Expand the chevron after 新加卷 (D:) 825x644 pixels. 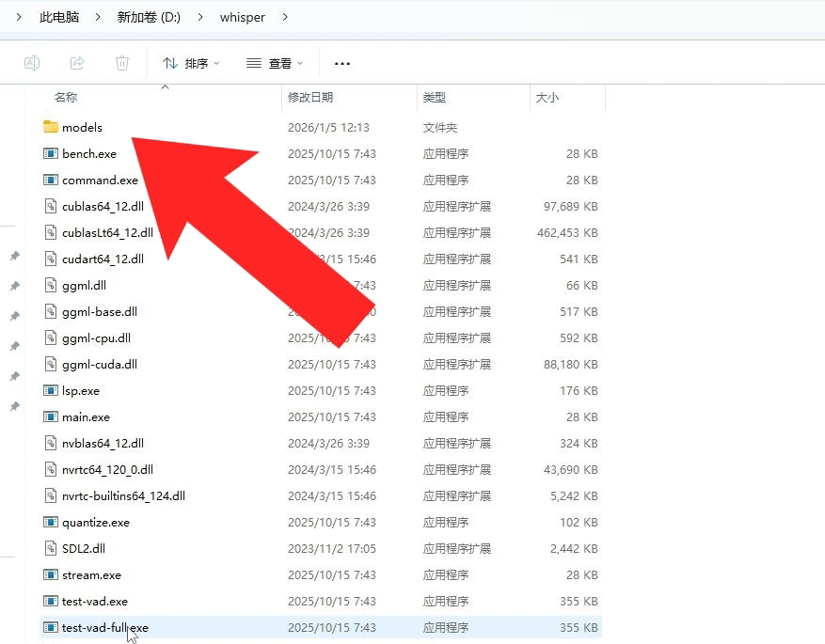200,17
